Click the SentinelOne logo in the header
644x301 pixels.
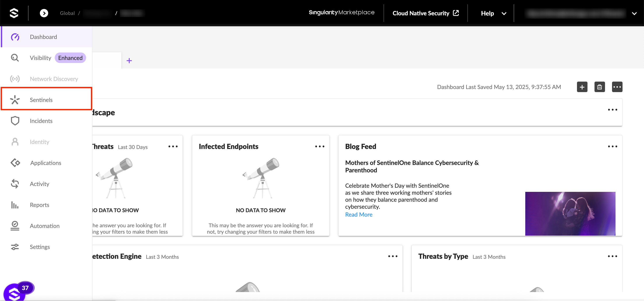click(14, 13)
